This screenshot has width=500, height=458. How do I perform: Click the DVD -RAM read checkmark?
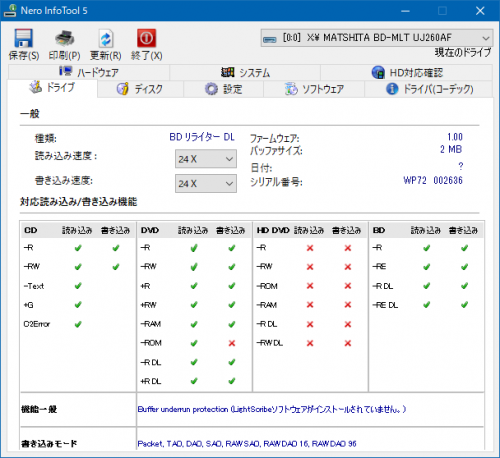[194, 324]
